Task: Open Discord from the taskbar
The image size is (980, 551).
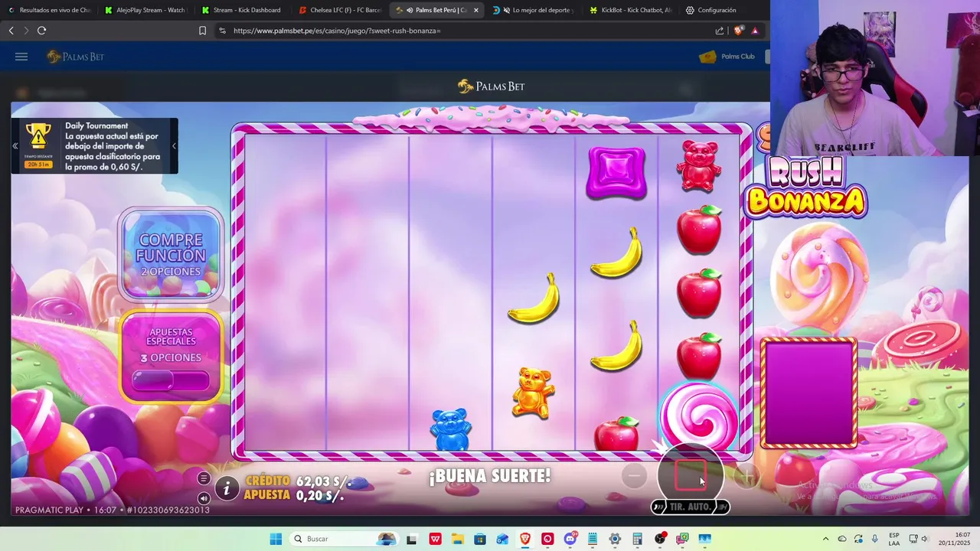Action: click(x=570, y=539)
